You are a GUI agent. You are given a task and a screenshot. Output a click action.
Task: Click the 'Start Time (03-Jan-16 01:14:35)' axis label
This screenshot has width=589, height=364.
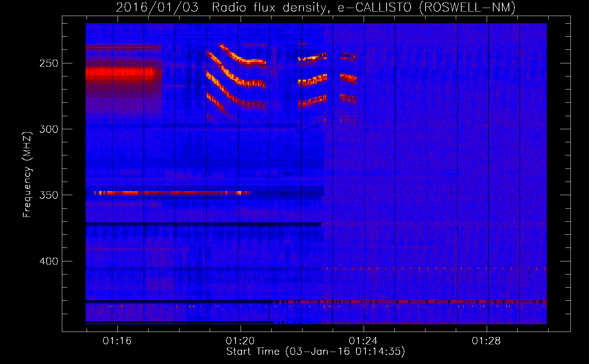pyautogui.click(x=315, y=352)
